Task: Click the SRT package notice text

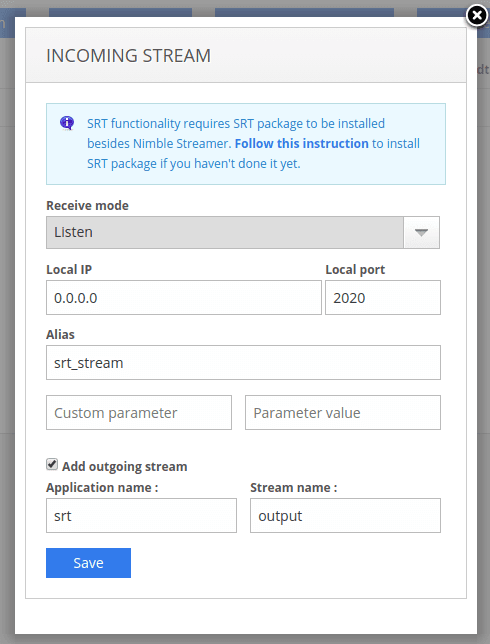Action: pos(253,143)
